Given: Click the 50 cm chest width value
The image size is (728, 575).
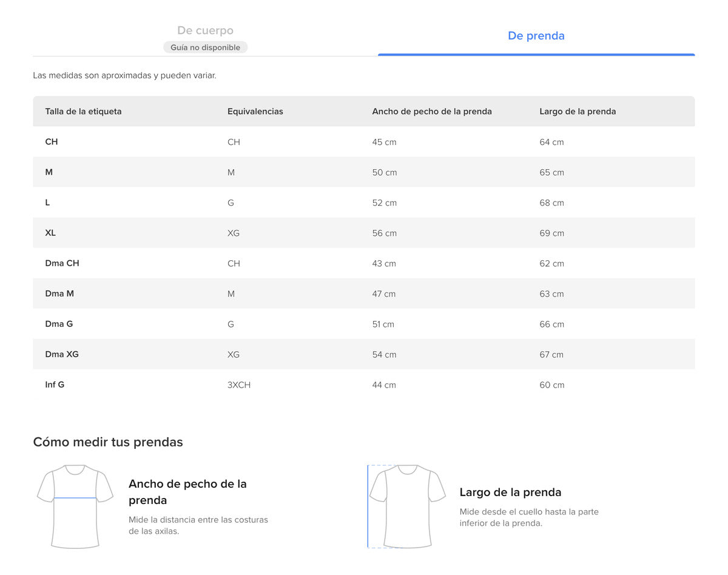Looking at the screenshot, I should pyautogui.click(x=385, y=172).
